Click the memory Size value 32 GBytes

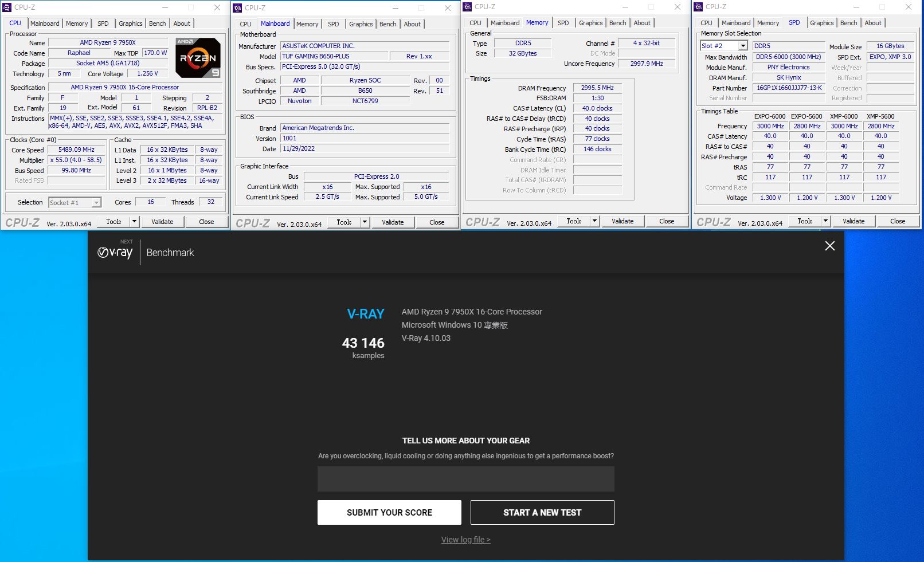(x=523, y=53)
